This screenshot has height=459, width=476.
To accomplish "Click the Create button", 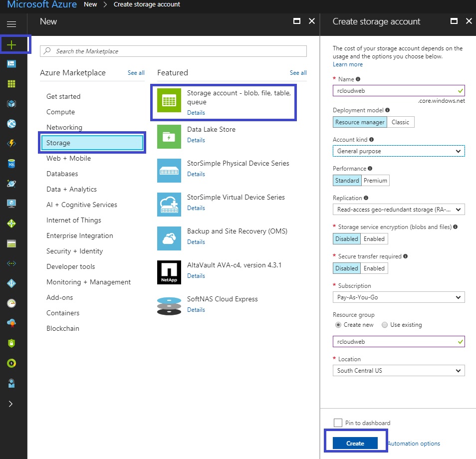I will pos(355,443).
